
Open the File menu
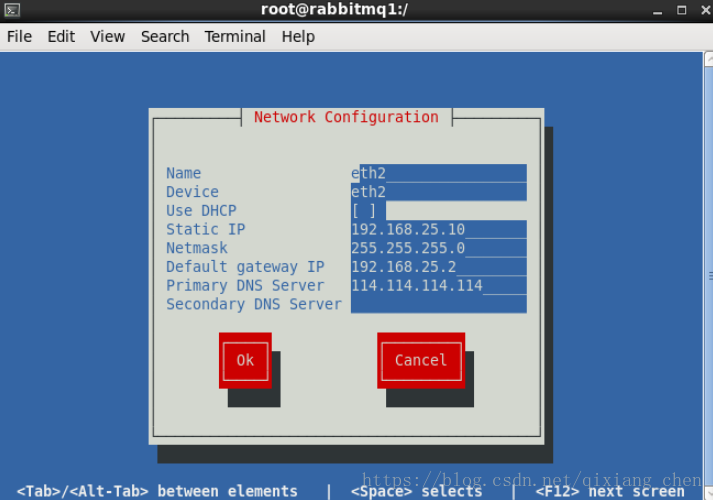[x=19, y=36]
